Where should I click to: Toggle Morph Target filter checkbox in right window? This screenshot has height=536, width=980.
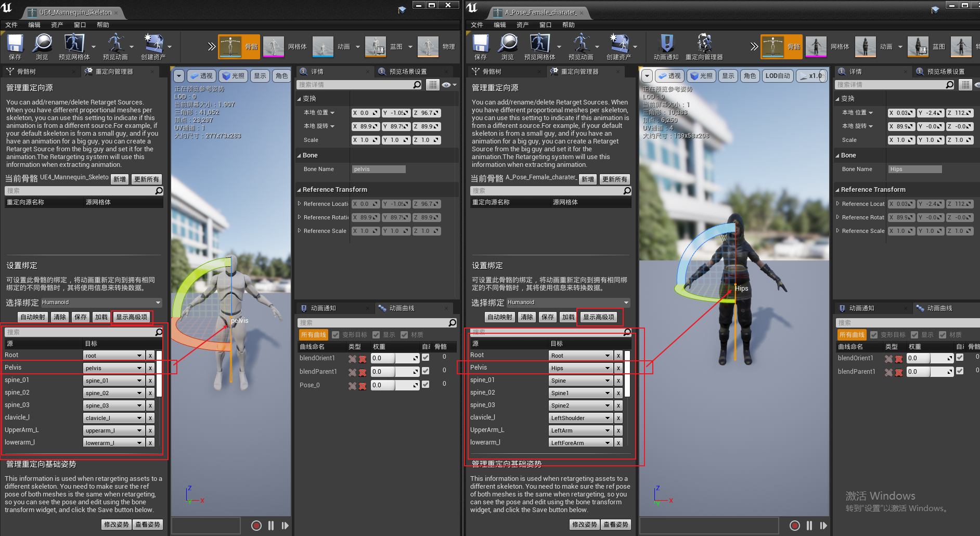[x=874, y=335]
